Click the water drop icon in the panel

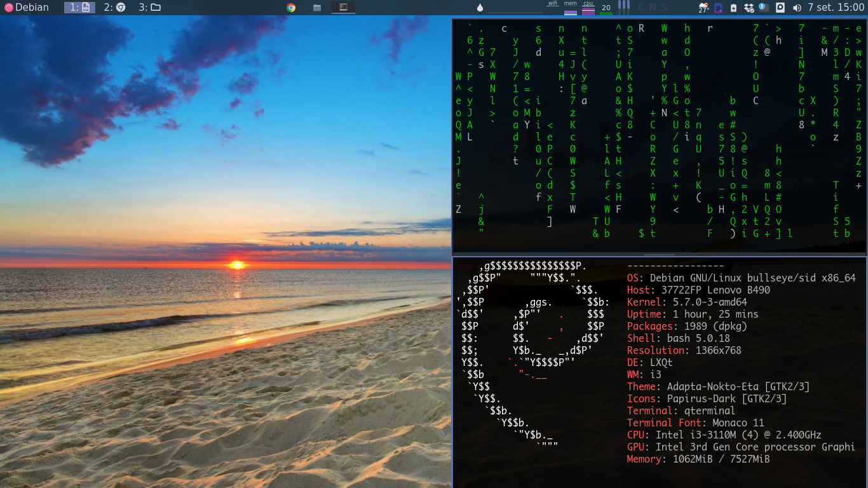coord(480,8)
